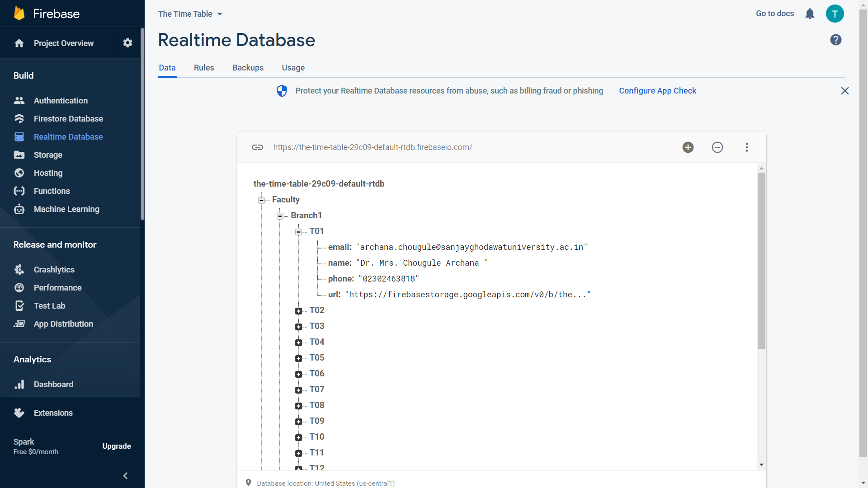Open the Authentication section

pos(60,100)
